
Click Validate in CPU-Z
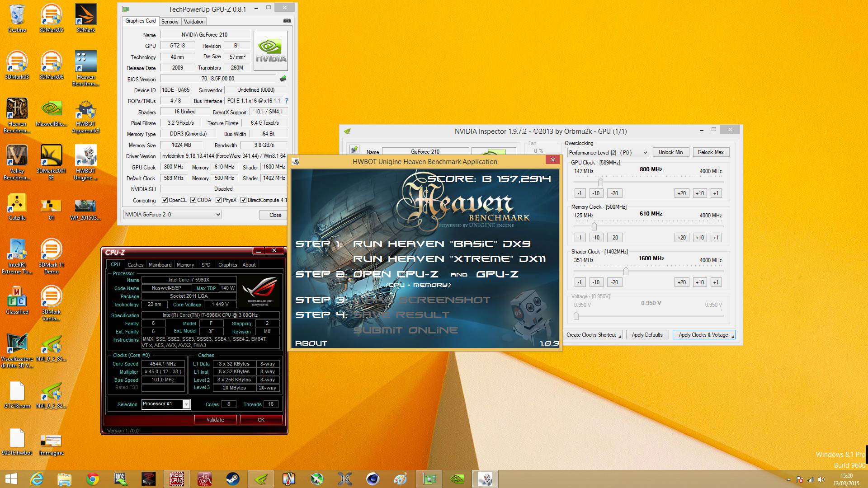(x=215, y=420)
